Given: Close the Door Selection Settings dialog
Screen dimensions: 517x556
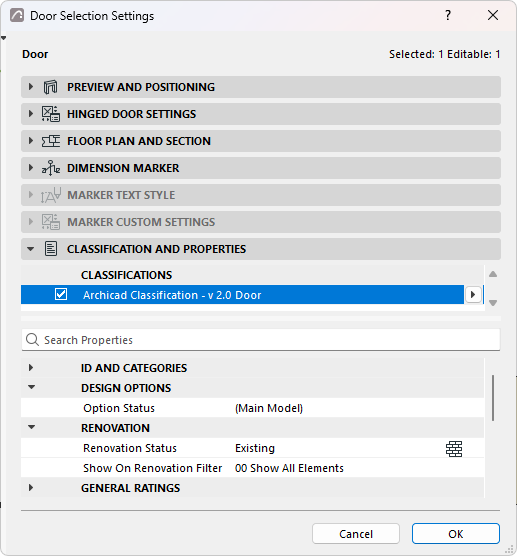Looking at the screenshot, I should tap(493, 15).
